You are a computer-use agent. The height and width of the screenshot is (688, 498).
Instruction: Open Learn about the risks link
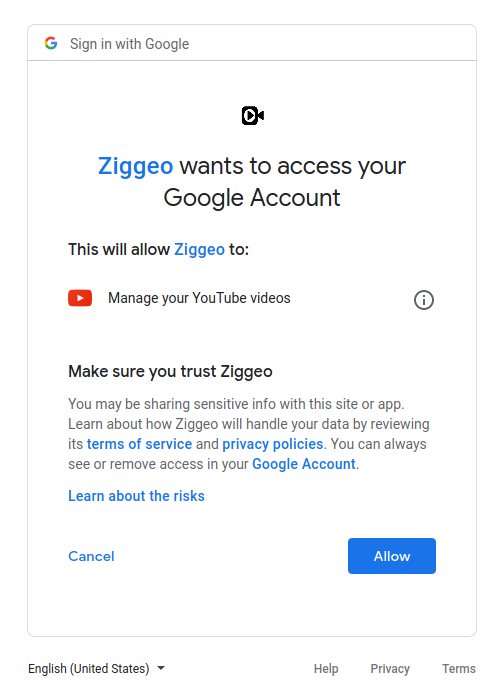click(136, 496)
